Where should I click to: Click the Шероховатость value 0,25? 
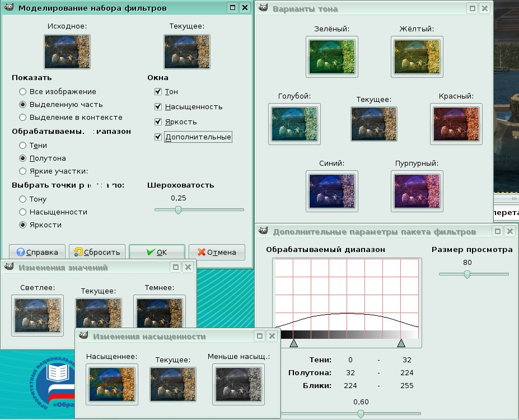tap(179, 198)
